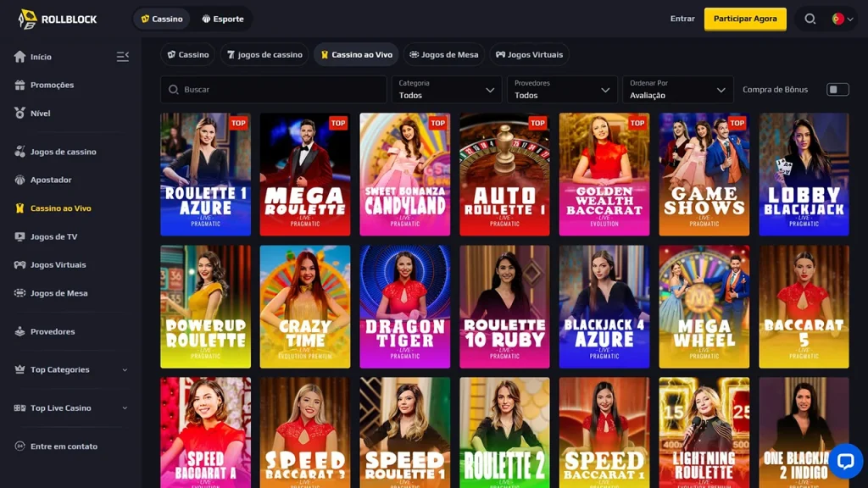Open Baccarat 5 game
The width and height of the screenshot is (868, 488).
pos(804,307)
